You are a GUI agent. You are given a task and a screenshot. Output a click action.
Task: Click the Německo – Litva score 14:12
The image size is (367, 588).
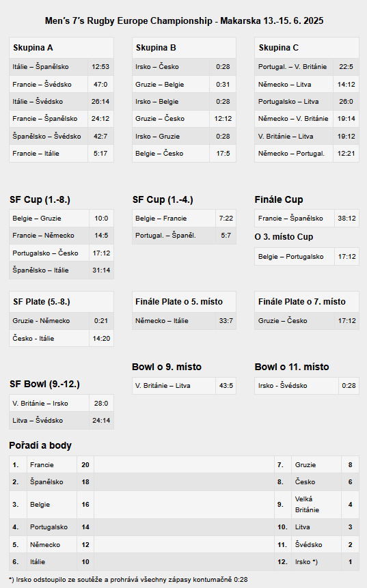346,85
